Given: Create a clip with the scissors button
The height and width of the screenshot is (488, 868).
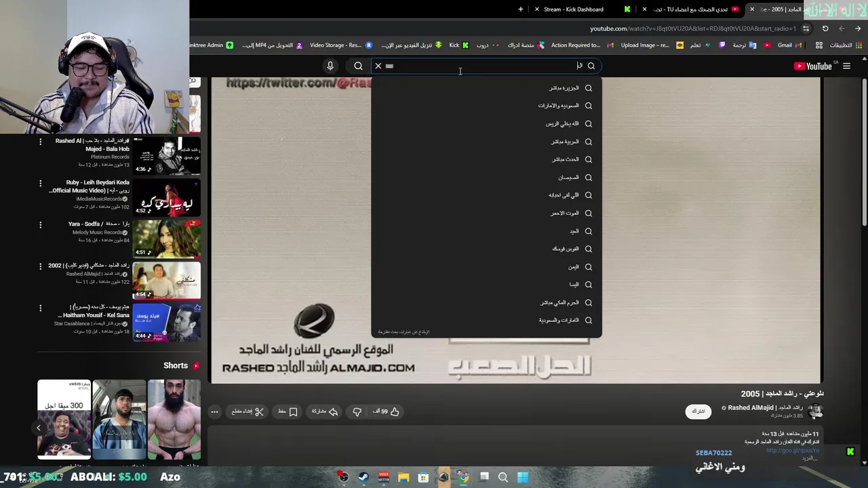Looking at the screenshot, I should coord(248,411).
